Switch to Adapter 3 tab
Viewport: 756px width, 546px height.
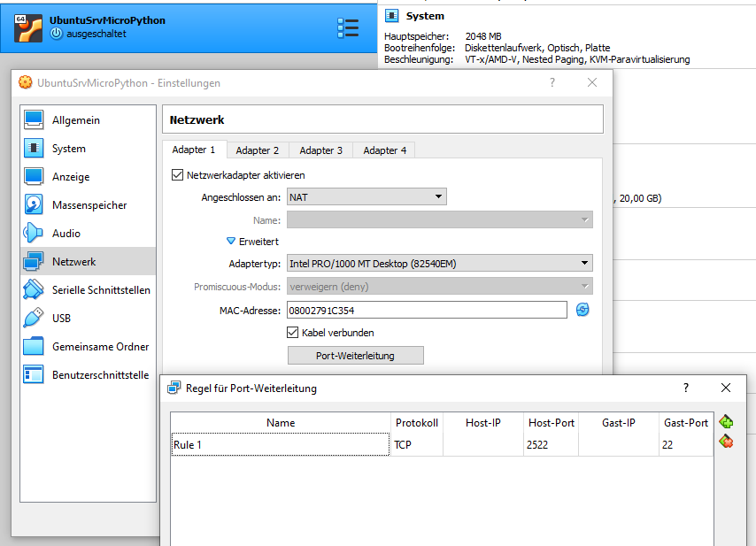tap(321, 150)
